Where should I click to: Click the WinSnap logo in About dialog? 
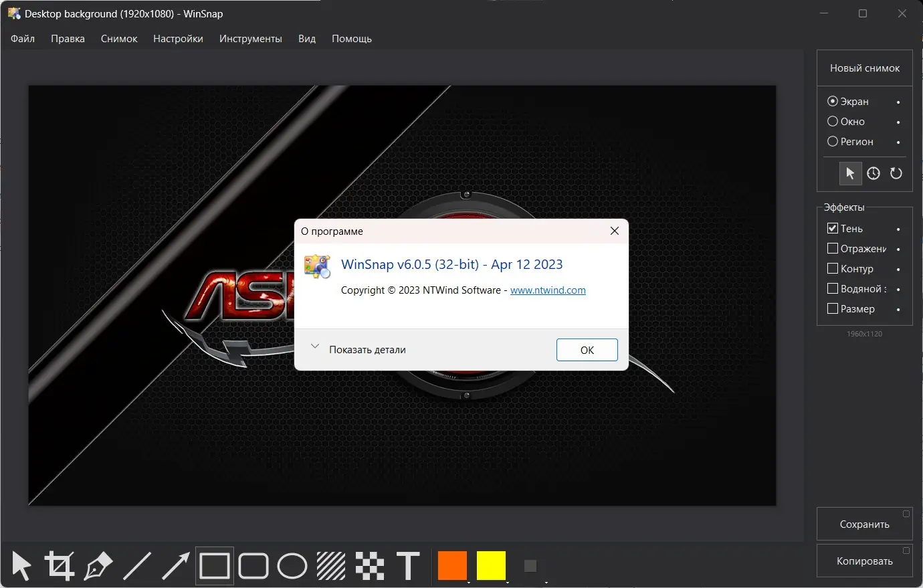click(317, 266)
